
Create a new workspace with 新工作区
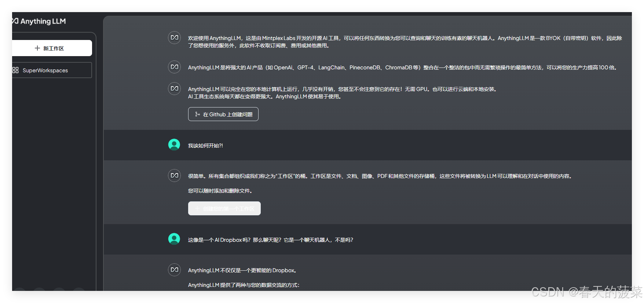point(52,48)
